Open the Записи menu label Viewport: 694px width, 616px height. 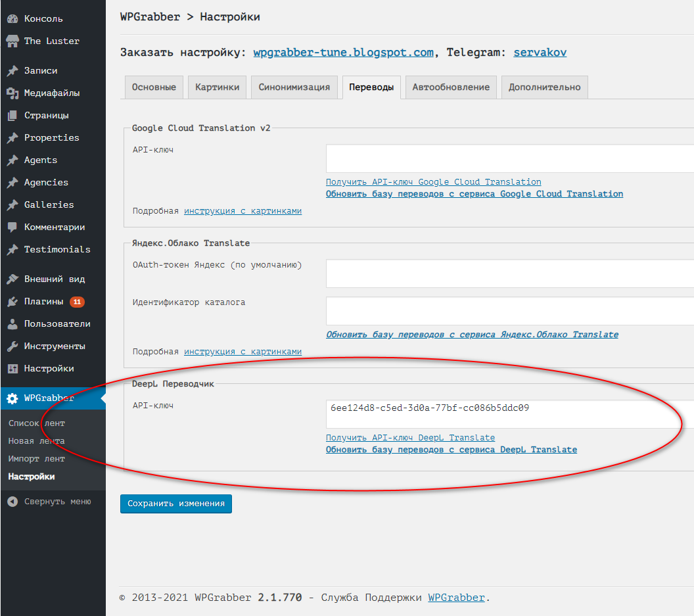coord(41,71)
